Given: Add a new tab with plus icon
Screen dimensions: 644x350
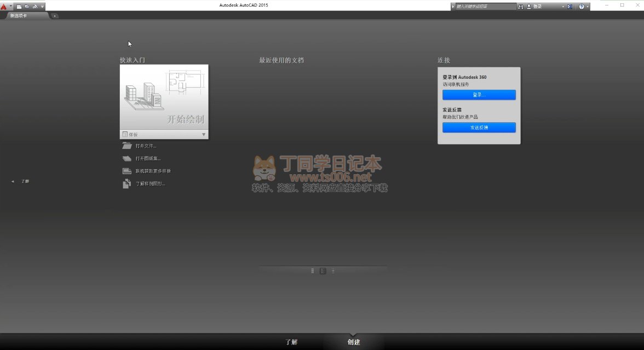Looking at the screenshot, I should [x=55, y=16].
